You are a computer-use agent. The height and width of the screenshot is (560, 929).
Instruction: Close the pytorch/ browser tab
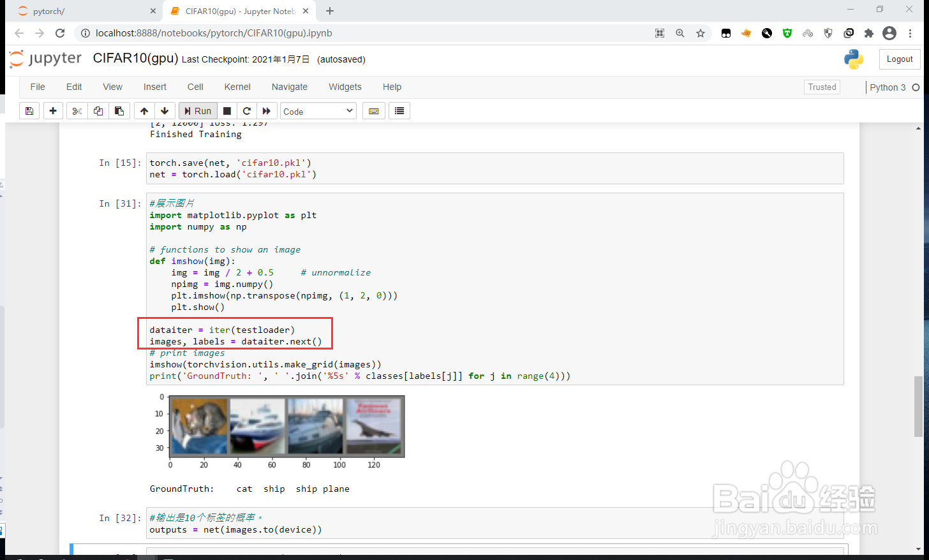coord(153,11)
